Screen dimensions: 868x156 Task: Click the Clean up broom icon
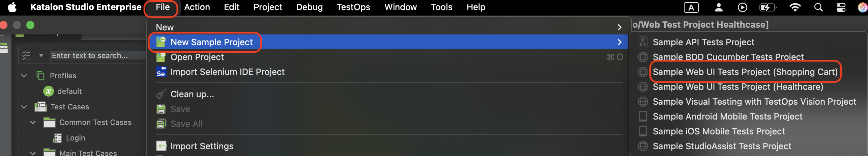(161, 94)
